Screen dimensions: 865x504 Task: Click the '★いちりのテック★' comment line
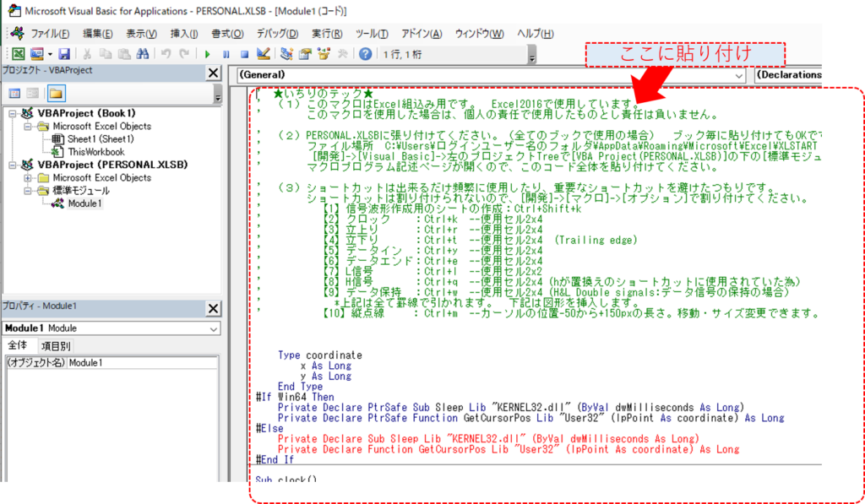[324, 94]
